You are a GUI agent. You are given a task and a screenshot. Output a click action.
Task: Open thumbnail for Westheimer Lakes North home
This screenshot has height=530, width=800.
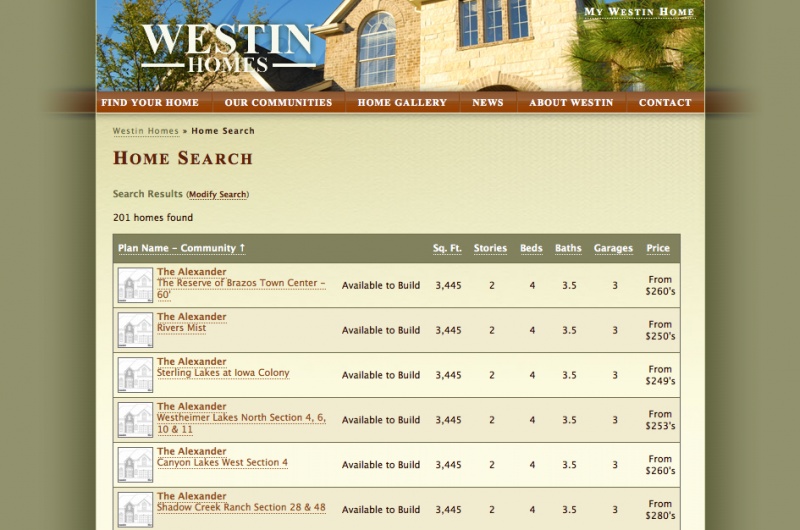coord(135,420)
